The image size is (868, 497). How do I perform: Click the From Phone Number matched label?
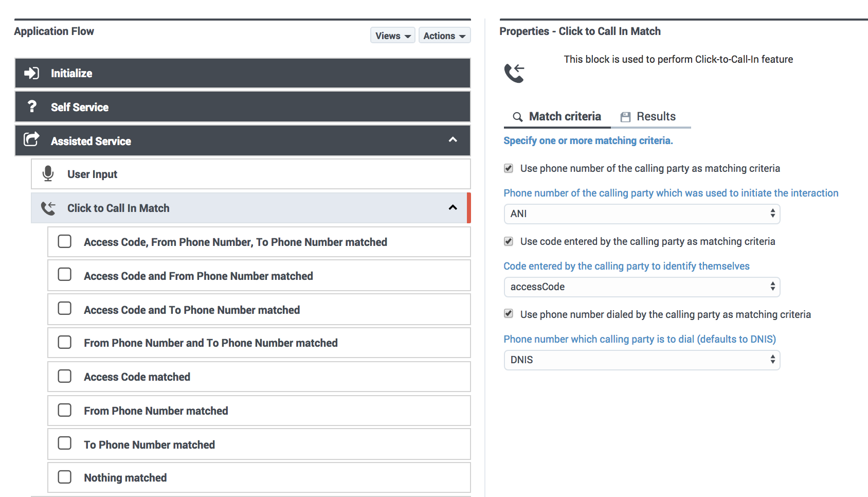(x=156, y=411)
